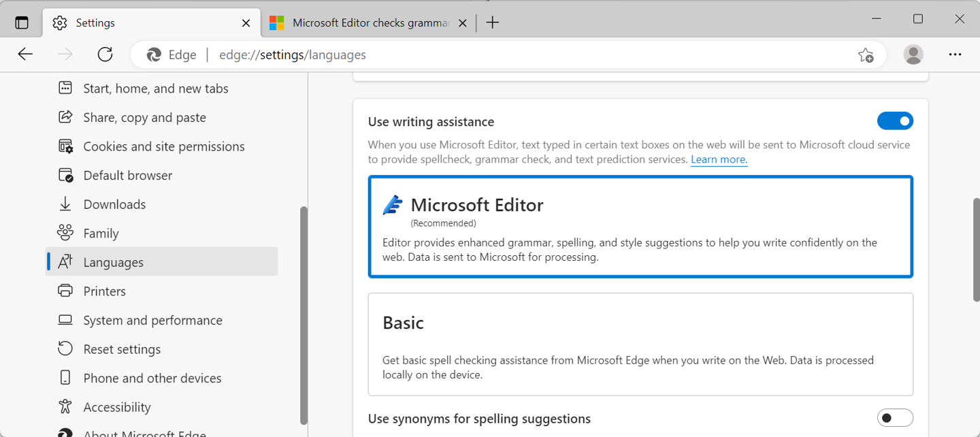The width and height of the screenshot is (980, 437).
Task: Click the Learn more link
Action: (719, 159)
